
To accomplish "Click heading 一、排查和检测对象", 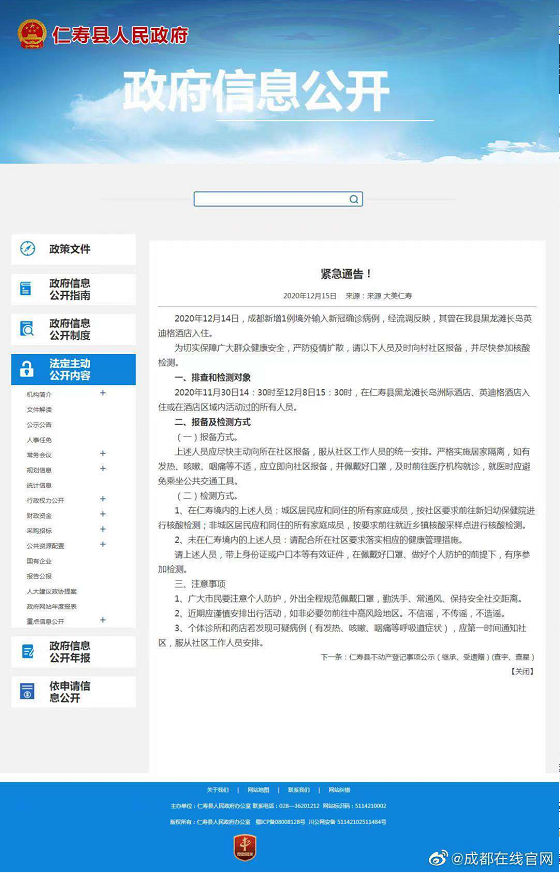I will 213,377.
